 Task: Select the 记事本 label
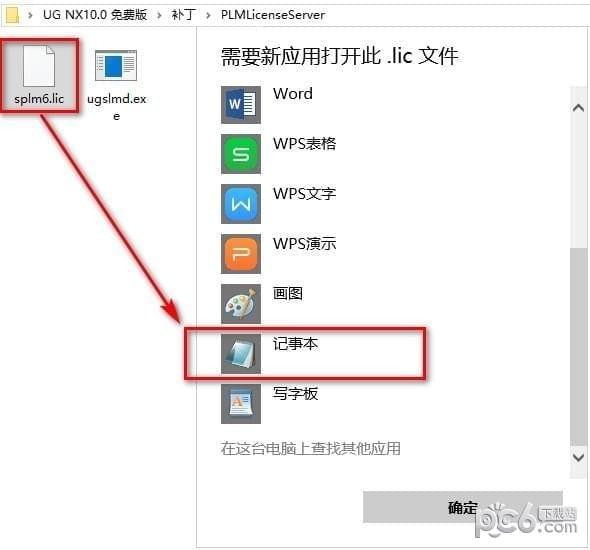pyautogui.click(x=295, y=343)
